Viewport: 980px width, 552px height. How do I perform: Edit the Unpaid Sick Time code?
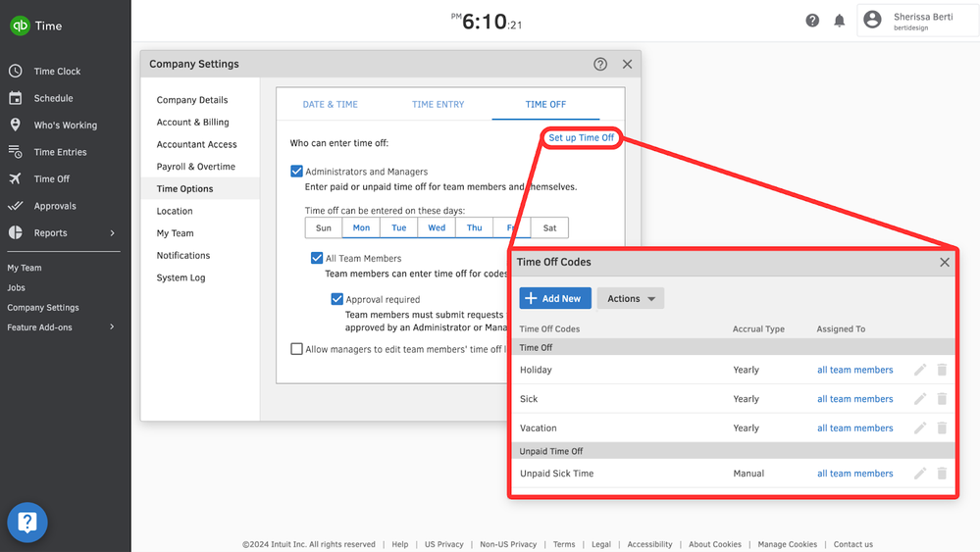920,474
